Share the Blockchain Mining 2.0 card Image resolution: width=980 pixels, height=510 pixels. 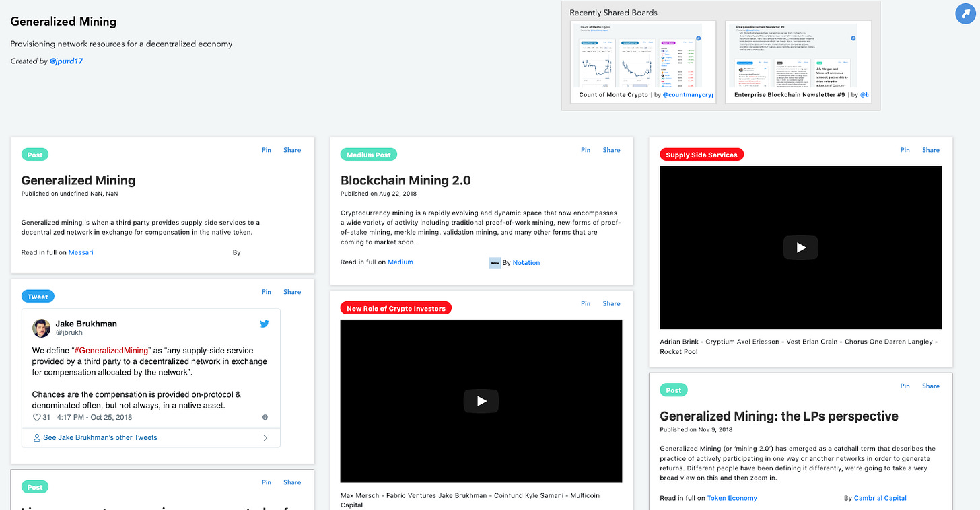(x=611, y=150)
